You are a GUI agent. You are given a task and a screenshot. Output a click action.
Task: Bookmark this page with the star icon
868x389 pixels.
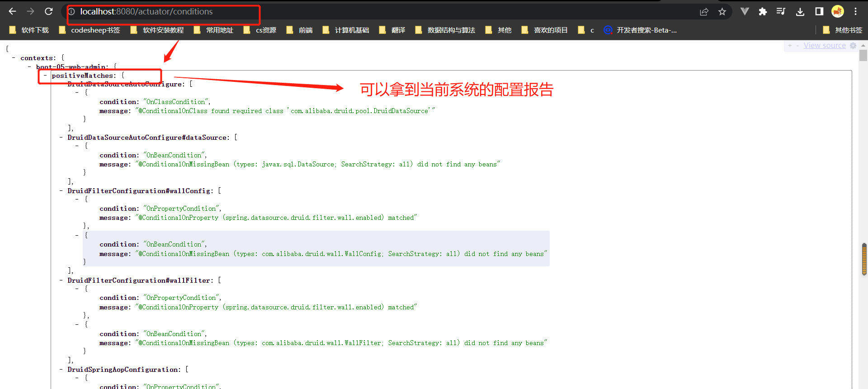coord(722,12)
